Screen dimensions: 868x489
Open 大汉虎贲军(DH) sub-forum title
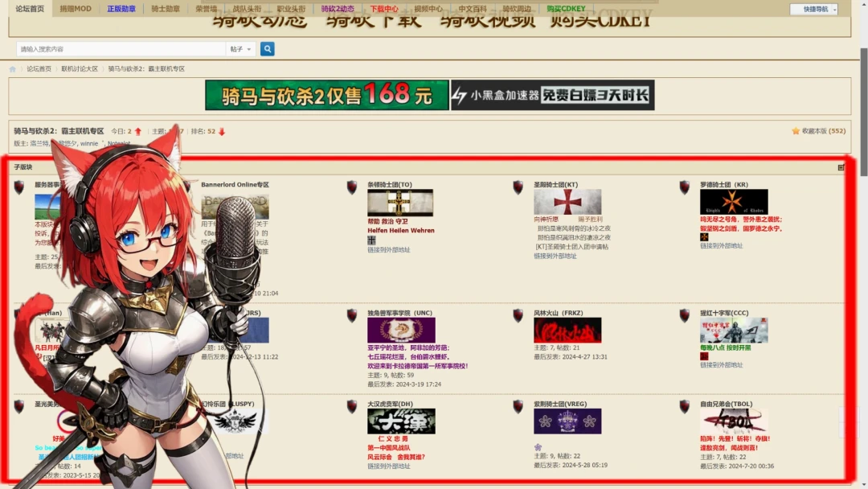click(391, 404)
